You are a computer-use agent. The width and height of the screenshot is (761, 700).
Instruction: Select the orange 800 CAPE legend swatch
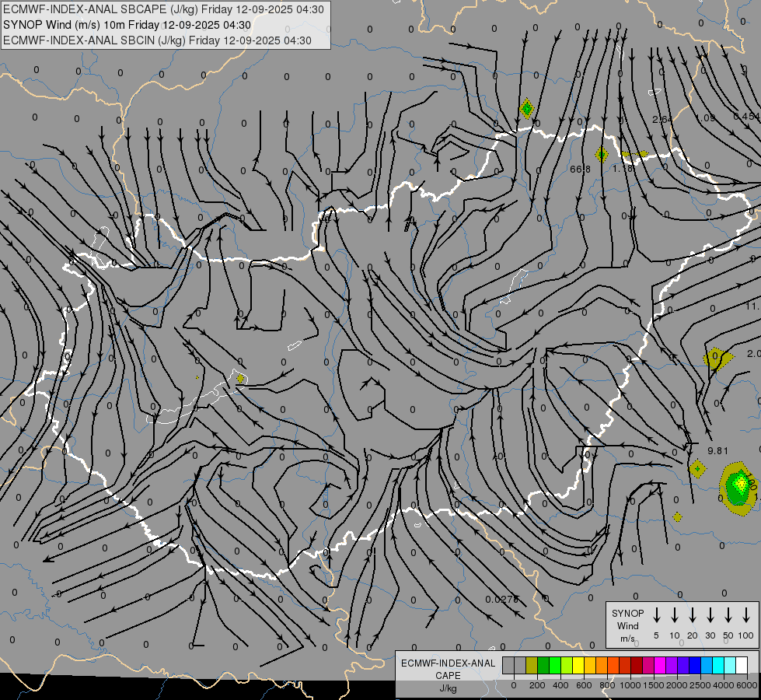click(x=602, y=665)
